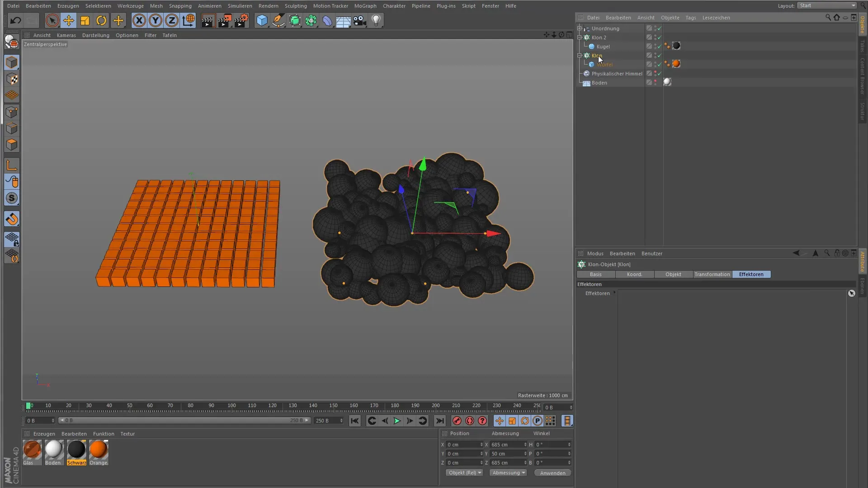Toggle the green enable check for Klon 2
Screen dimensions: 868x488
tap(660, 38)
